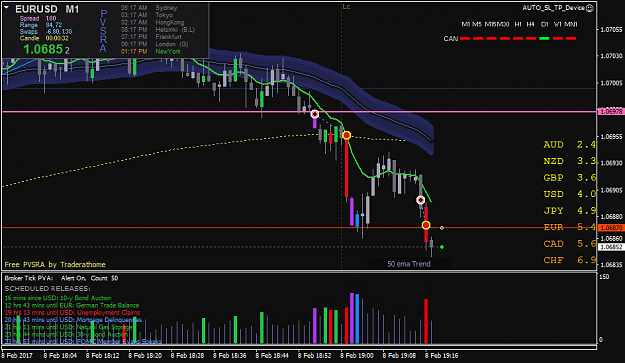The width and height of the screenshot is (625, 363).
Task: Select the yellow circle marker on the orange line
Action: click(x=426, y=226)
